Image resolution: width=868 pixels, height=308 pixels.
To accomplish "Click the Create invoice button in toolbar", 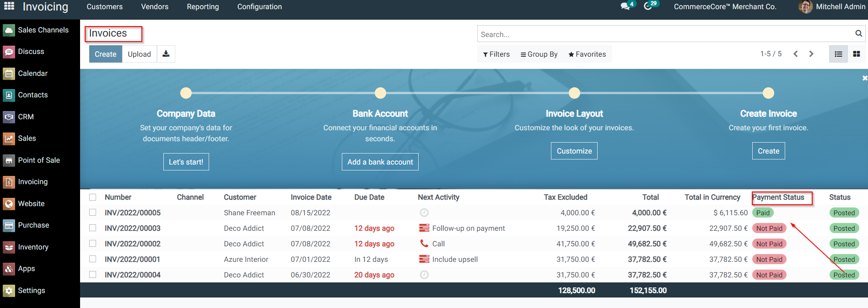I will 106,54.
